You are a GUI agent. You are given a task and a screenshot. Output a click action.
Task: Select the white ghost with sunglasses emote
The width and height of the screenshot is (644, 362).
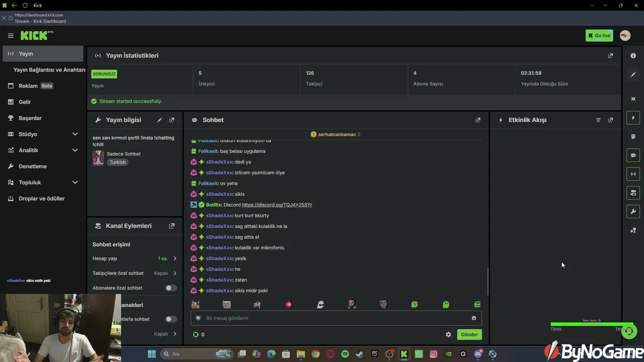tap(320, 304)
